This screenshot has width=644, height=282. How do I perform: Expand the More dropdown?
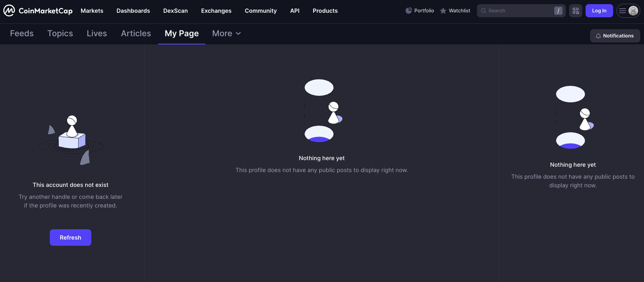coord(226,33)
